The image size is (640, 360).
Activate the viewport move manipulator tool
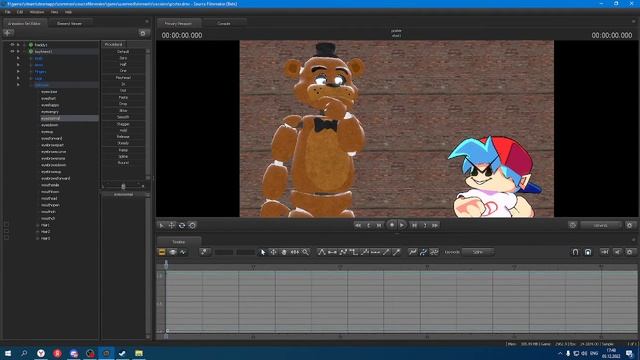click(172, 225)
